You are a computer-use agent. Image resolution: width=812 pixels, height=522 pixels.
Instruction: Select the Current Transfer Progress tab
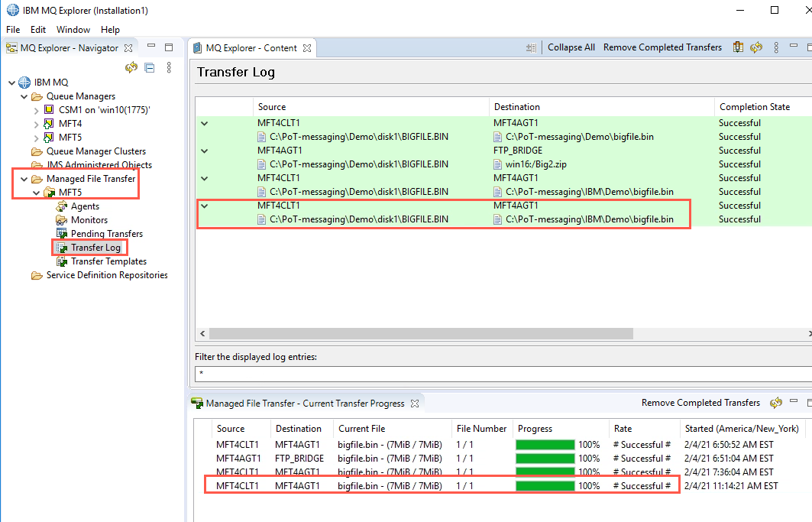[305, 404]
